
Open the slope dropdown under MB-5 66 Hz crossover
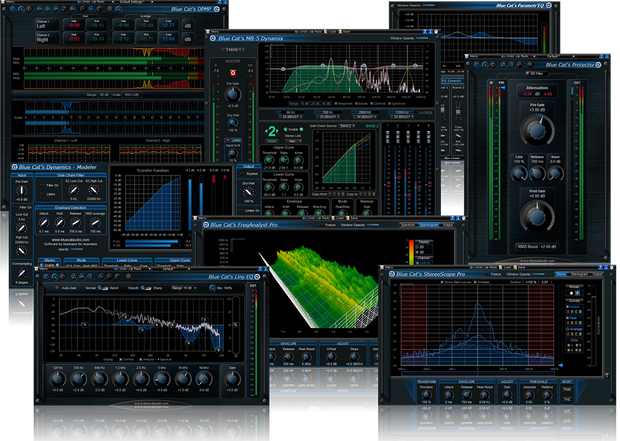click(x=291, y=117)
